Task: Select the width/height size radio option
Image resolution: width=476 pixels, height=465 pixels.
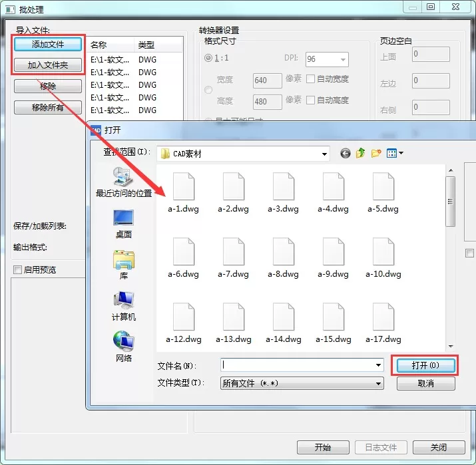Action: 208,90
